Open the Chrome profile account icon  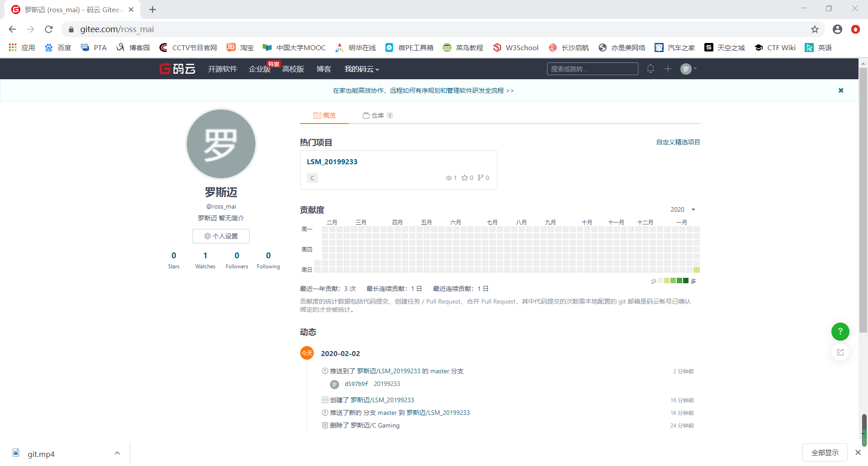[837, 29]
